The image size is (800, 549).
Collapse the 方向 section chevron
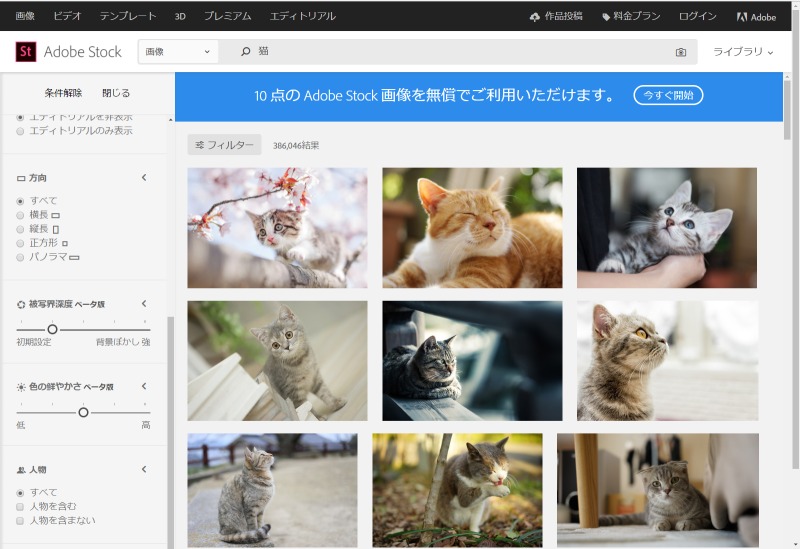[x=144, y=178]
